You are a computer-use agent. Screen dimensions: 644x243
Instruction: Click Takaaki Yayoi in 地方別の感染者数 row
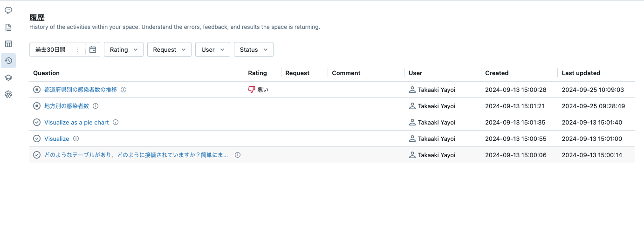[437, 106]
